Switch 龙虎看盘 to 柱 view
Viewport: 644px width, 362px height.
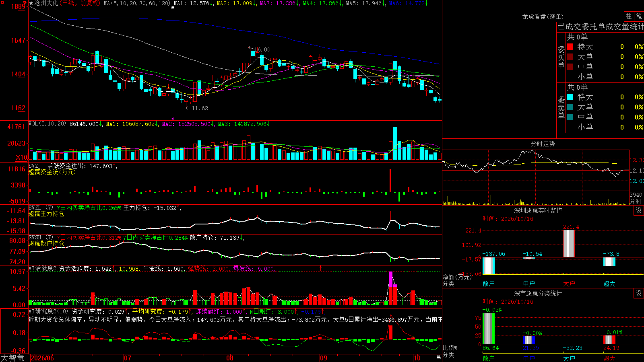629,16
